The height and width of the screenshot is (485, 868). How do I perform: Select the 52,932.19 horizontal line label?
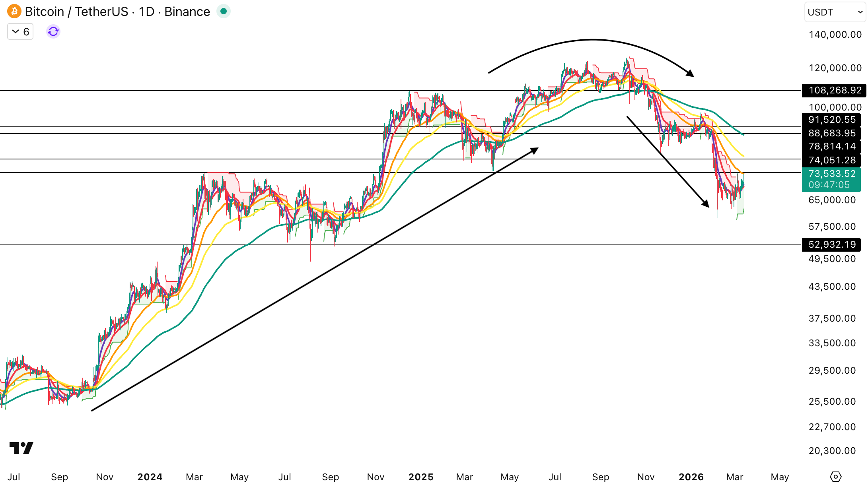point(831,244)
